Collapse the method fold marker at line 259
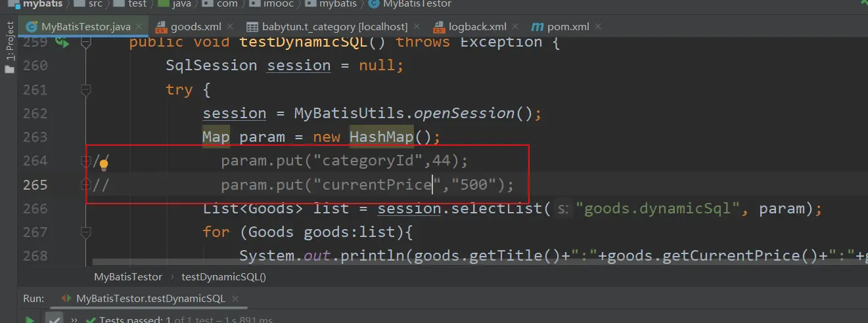The width and height of the screenshot is (868, 323). (85, 42)
